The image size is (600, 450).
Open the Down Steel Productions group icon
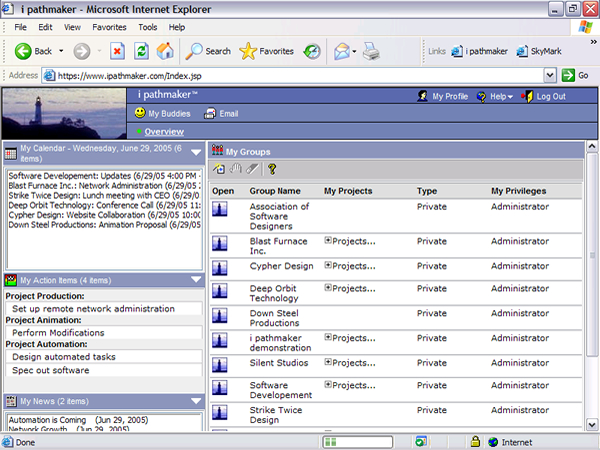coord(220,316)
